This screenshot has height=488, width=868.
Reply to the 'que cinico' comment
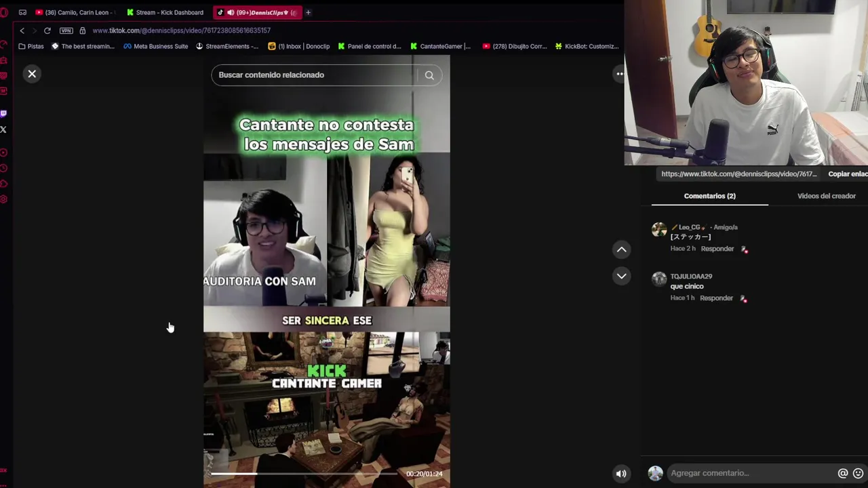(x=716, y=298)
